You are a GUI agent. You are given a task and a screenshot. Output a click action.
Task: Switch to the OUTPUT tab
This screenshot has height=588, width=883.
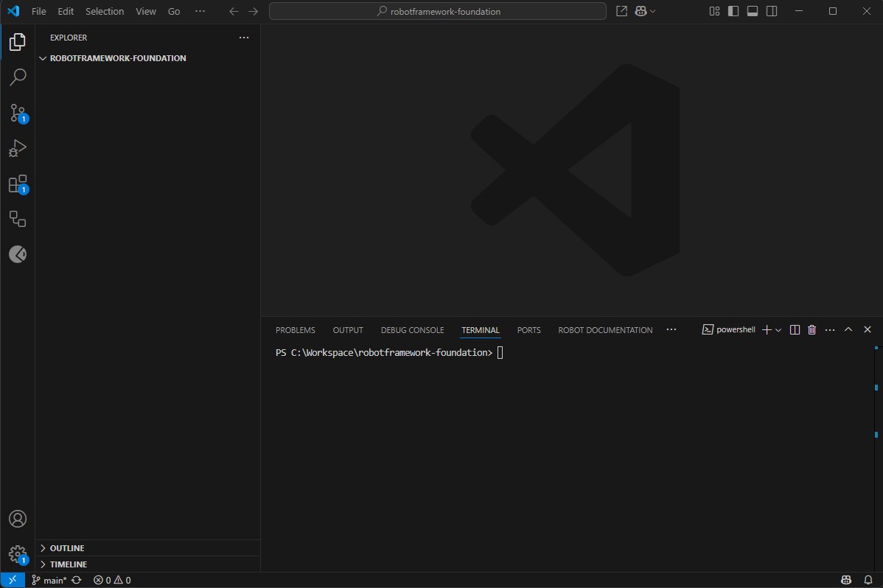[x=347, y=330]
